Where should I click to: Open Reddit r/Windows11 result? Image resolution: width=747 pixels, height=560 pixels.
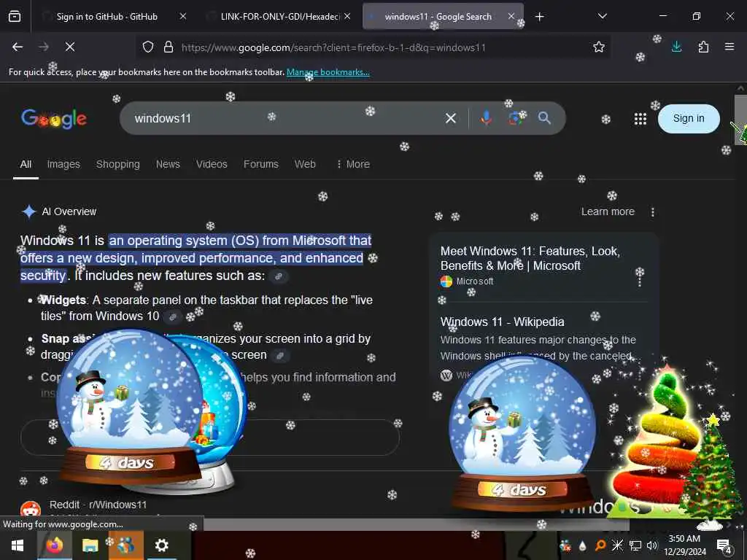click(98, 505)
